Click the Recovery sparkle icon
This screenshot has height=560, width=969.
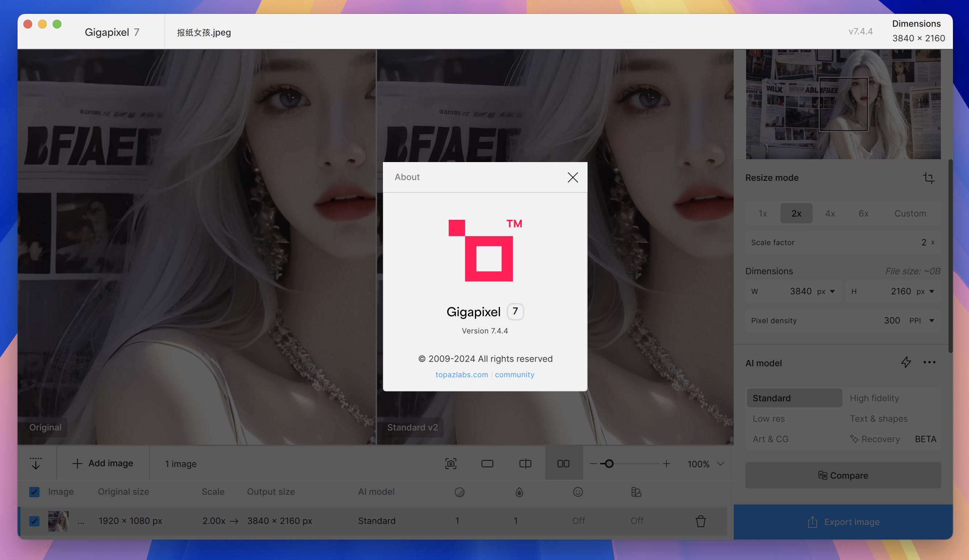(854, 439)
